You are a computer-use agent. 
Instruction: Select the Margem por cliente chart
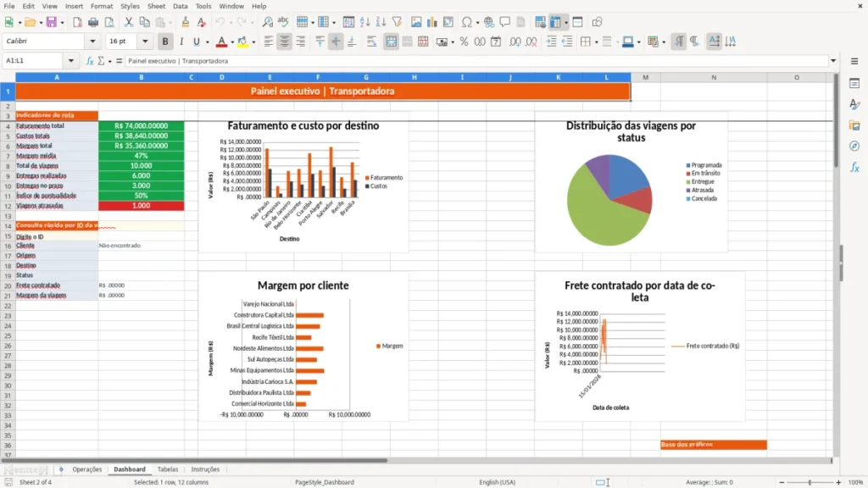(303, 347)
